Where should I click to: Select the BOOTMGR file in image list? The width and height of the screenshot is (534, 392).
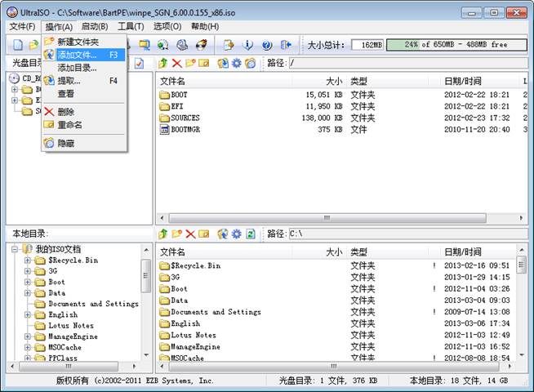[184, 129]
